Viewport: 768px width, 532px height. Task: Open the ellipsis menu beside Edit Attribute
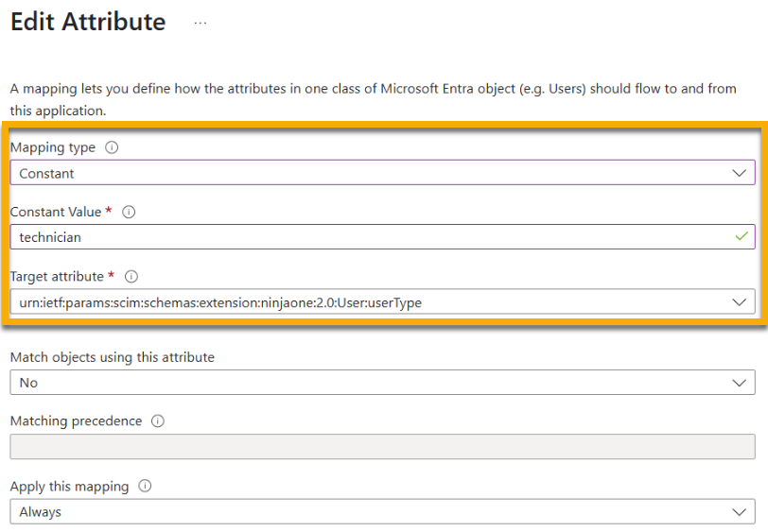click(x=201, y=23)
